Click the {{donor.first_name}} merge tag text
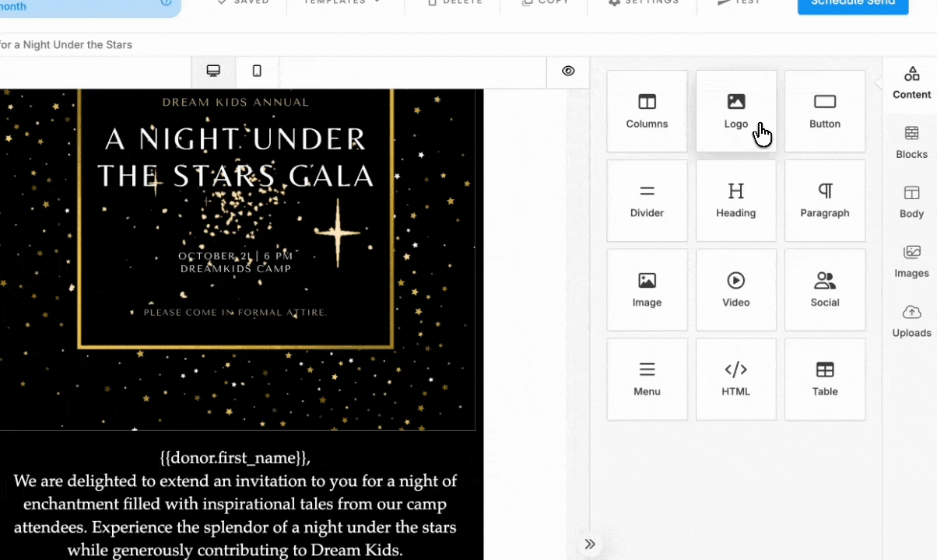The width and height of the screenshot is (937, 560). click(235, 457)
